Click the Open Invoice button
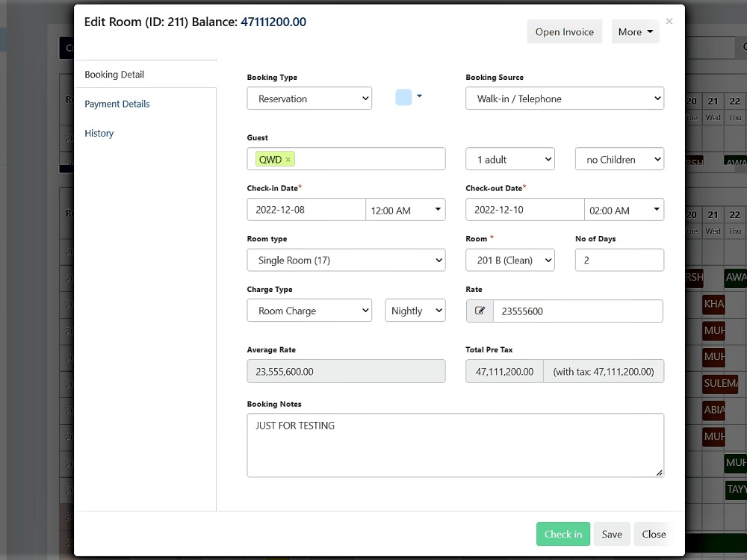Image resolution: width=747 pixels, height=560 pixels. (564, 31)
